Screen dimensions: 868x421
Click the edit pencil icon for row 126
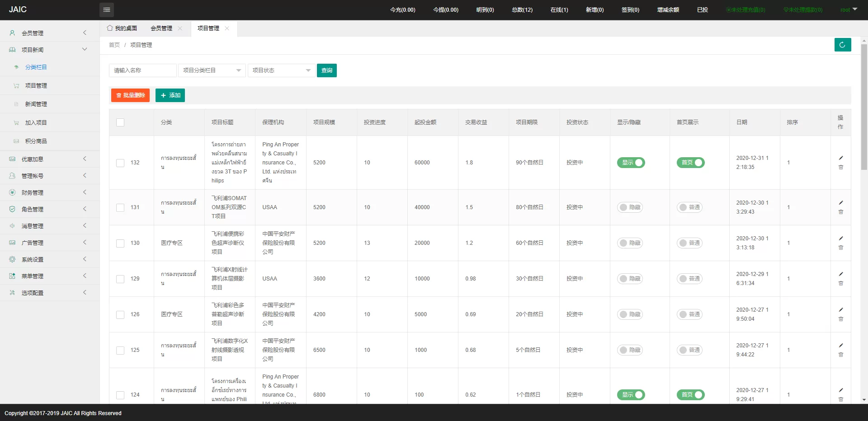[841, 310]
